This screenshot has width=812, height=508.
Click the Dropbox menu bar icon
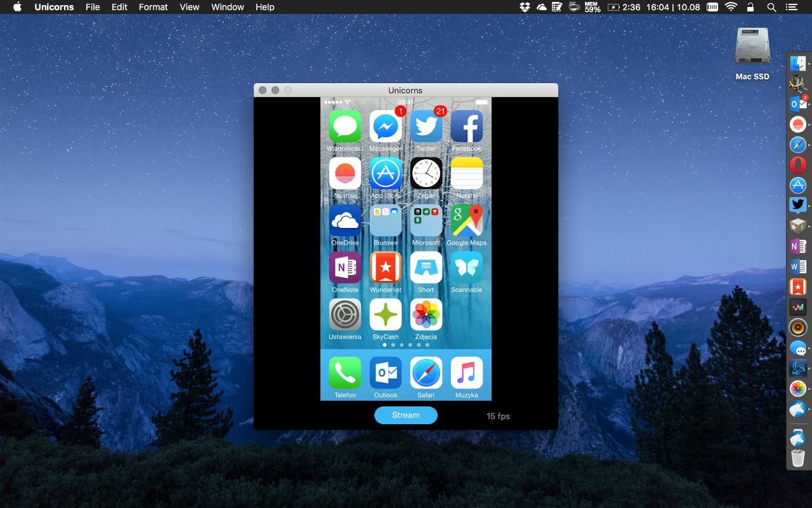[x=525, y=7]
